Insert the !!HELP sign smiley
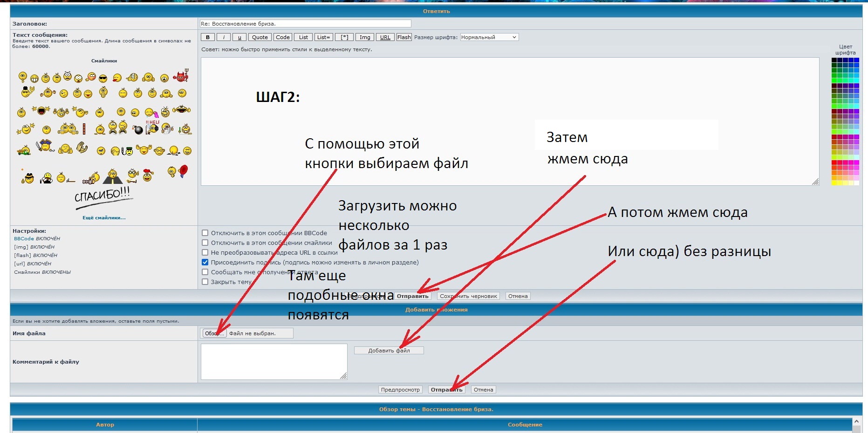Image resolution: width=868 pixels, height=433 pixels. pyautogui.click(x=152, y=127)
